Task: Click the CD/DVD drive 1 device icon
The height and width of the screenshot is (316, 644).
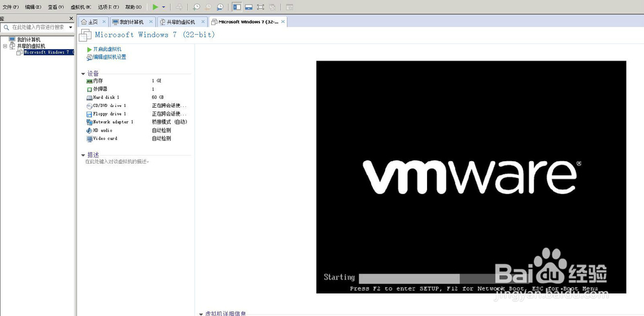Action: tap(90, 106)
